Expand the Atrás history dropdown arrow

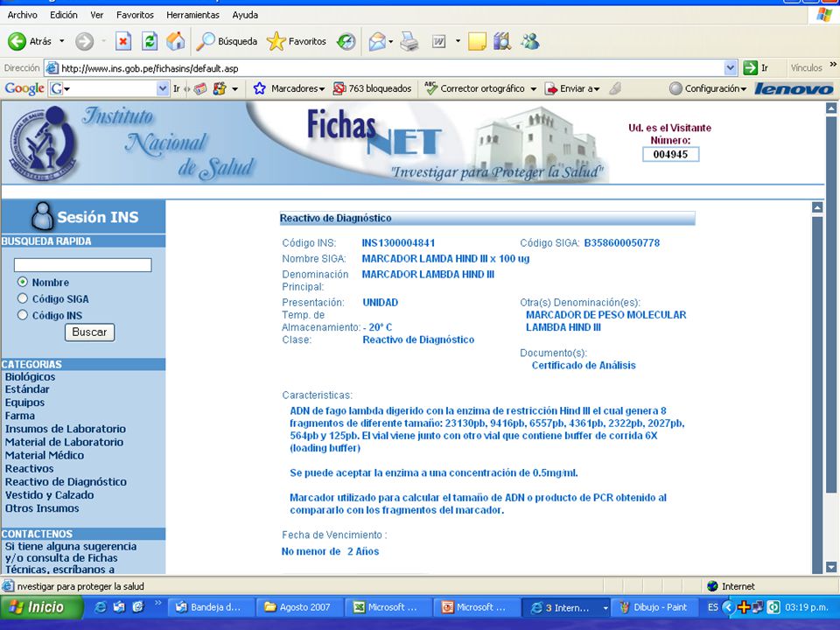click(x=61, y=41)
